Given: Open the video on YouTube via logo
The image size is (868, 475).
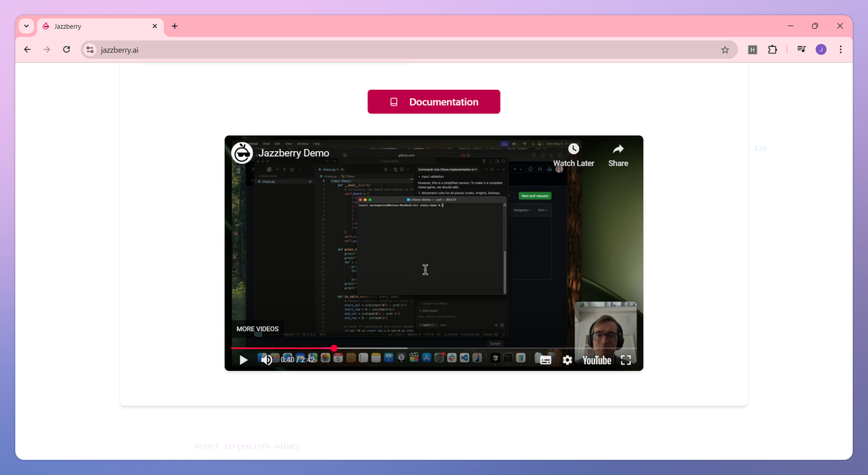Looking at the screenshot, I should pos(597,360).
